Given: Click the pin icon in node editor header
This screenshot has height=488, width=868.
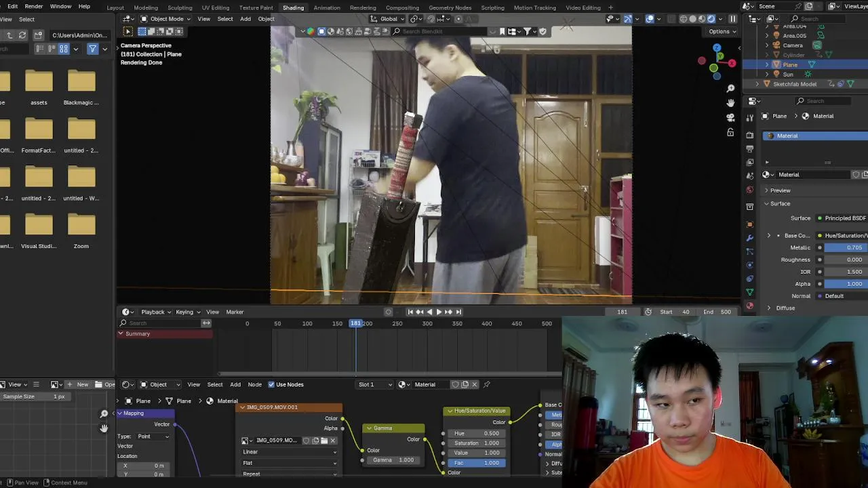Looking at the screenshot, I should [x=486, y=384].
